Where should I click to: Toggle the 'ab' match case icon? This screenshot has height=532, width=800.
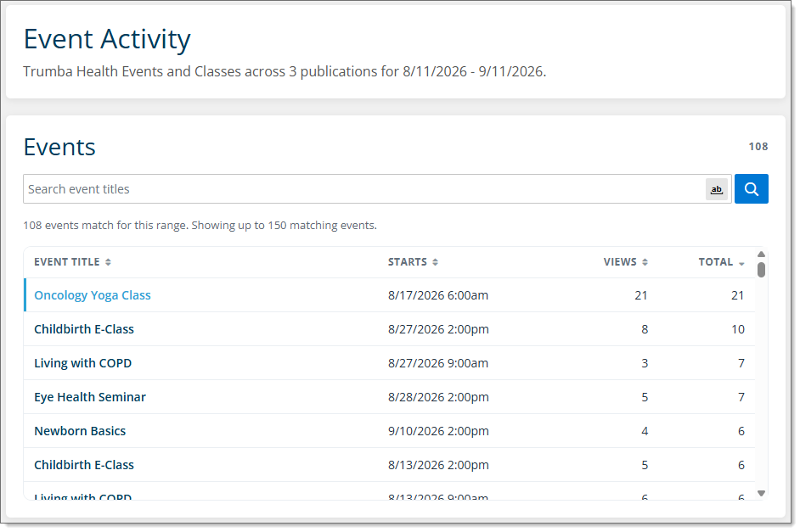tap(716, 189)
